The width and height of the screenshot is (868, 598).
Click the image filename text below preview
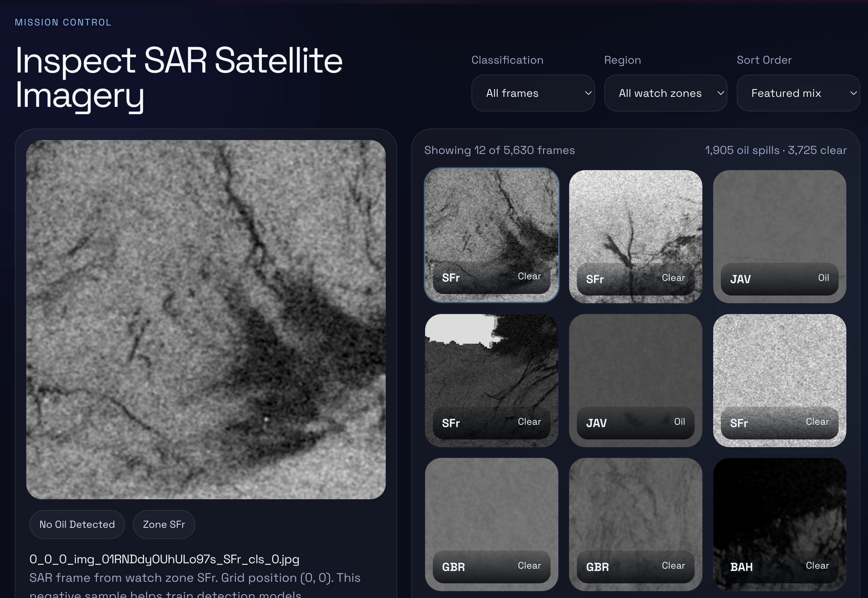click(164, 559)
